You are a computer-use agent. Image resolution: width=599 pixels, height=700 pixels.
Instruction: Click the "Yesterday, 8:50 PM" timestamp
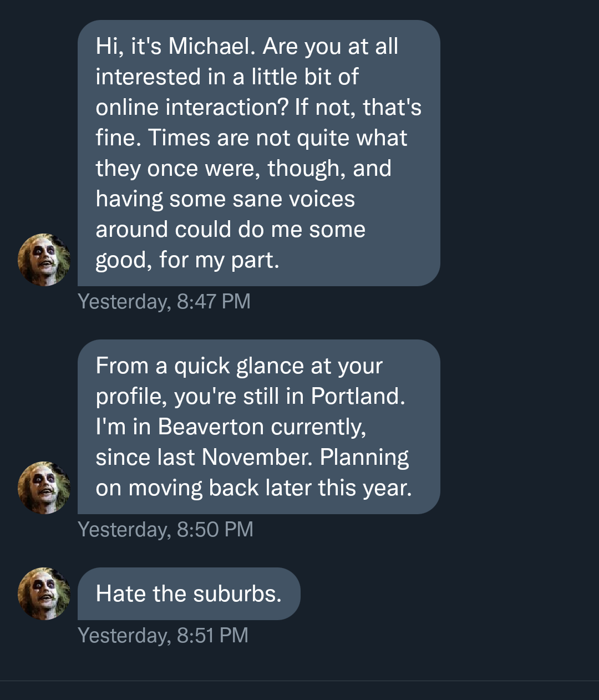(x=165, y=530)
